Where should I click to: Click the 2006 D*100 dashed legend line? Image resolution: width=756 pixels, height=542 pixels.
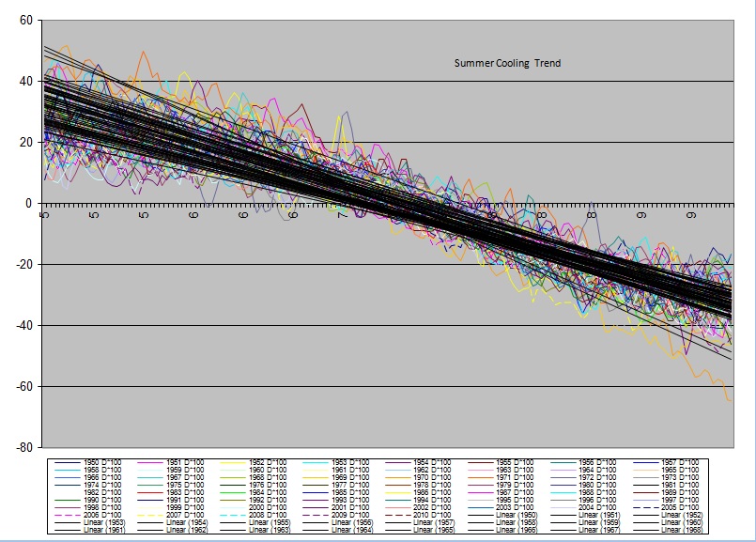pyautogui.click(x=65, y=516)
